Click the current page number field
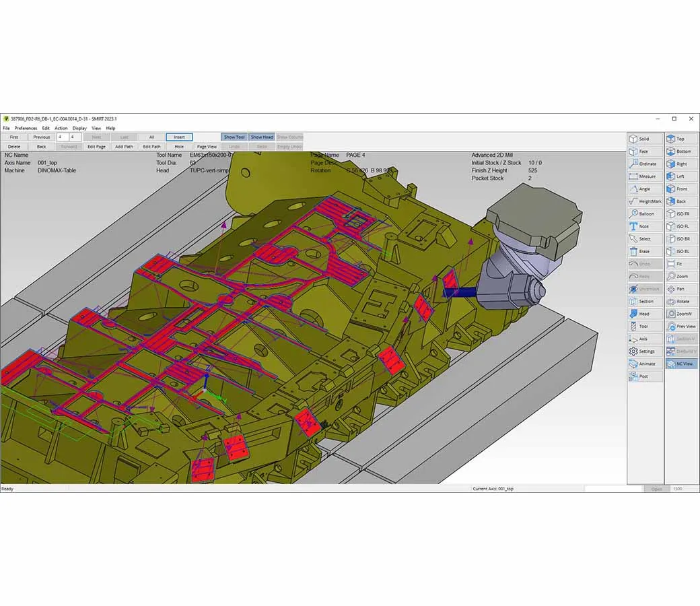700x606 pixels. click(x=61, y=137)
